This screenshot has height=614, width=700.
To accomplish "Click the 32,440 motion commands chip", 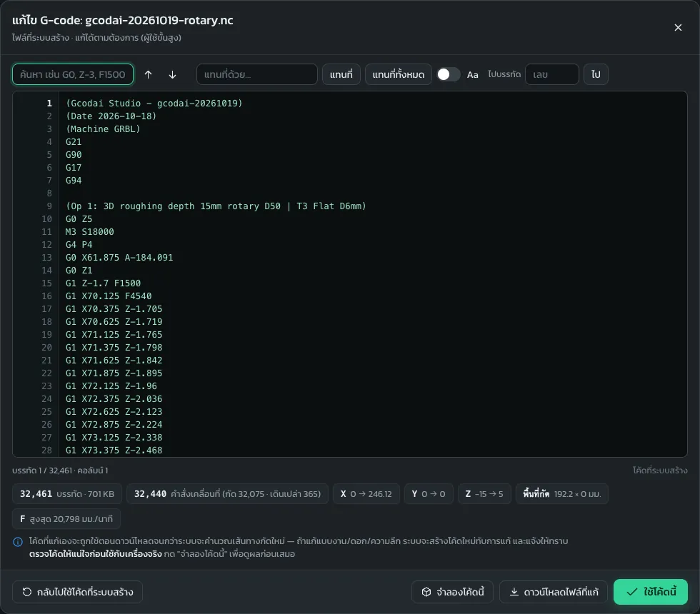I will click(x=228, y=494).
